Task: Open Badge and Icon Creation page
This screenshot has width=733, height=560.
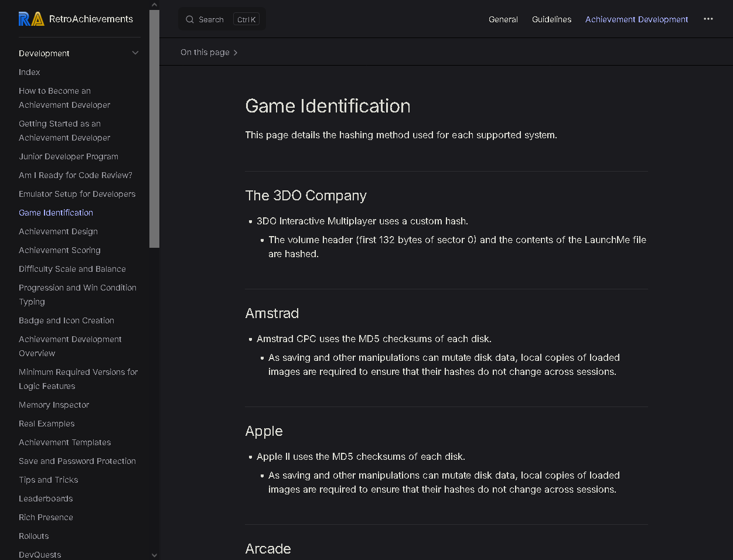Action: point(66,320)
